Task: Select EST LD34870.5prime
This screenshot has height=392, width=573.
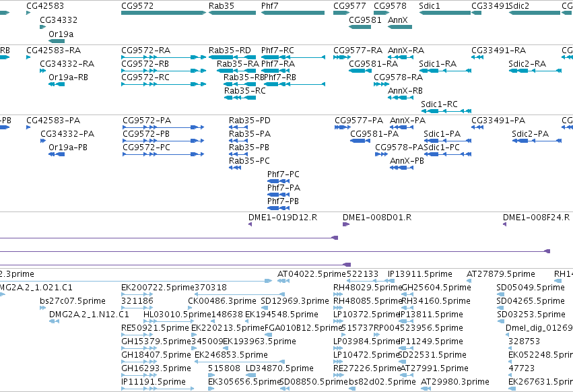Action: coord(279,368)
